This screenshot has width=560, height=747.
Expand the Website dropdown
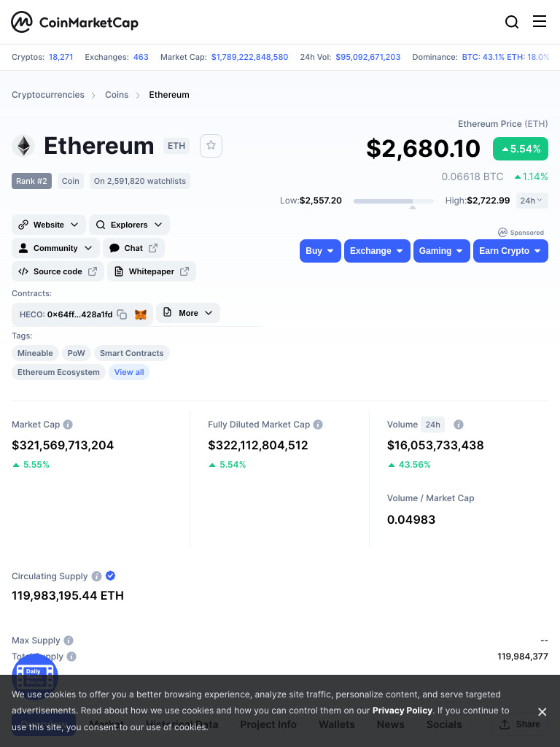point(49,225)
